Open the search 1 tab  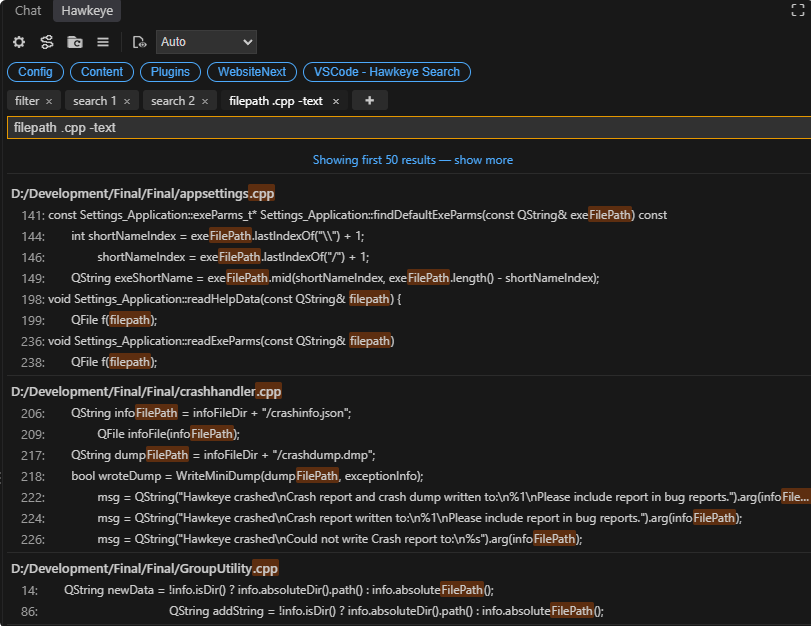(x=95, y=101)
